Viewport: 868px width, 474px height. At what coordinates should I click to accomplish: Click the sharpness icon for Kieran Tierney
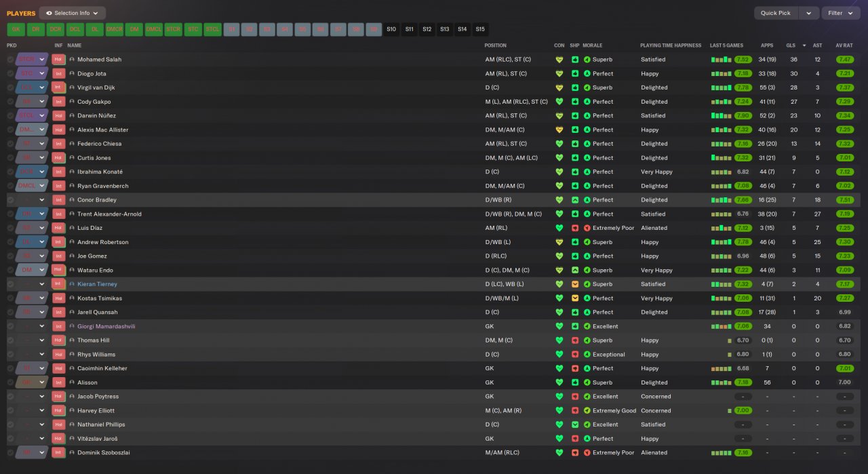pyautogui.click(x=575, y=284)
